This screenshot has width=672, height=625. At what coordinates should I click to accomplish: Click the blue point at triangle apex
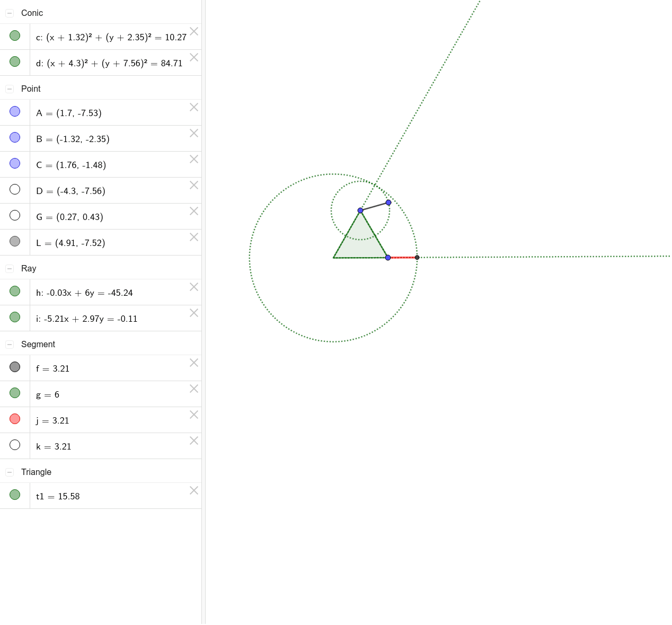point(360,210)
